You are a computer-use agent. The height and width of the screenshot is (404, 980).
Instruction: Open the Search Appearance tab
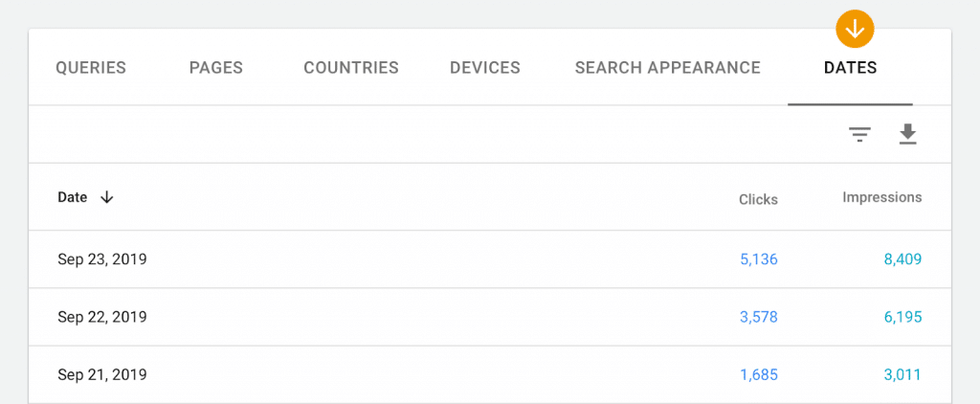click(x=668, y=68)
